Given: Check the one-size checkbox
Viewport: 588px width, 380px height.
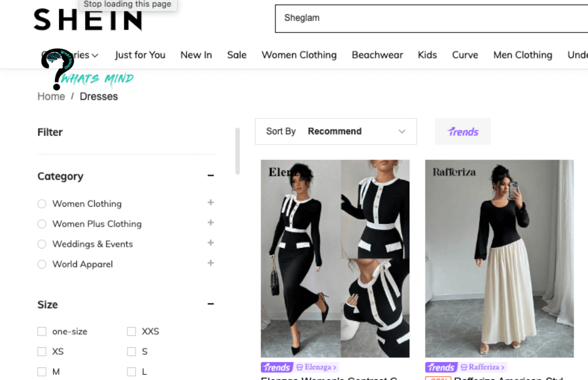Looking at the screenshot, I should (x=42, y=331).
